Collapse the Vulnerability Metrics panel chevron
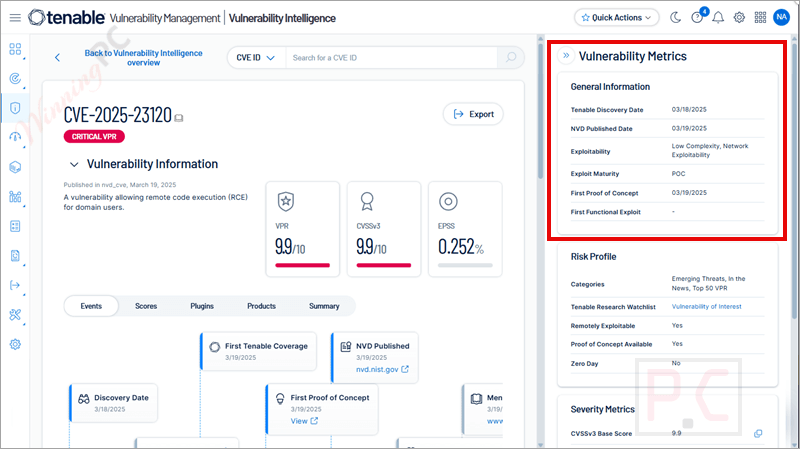The image size is (800, 449). (566, 56)
